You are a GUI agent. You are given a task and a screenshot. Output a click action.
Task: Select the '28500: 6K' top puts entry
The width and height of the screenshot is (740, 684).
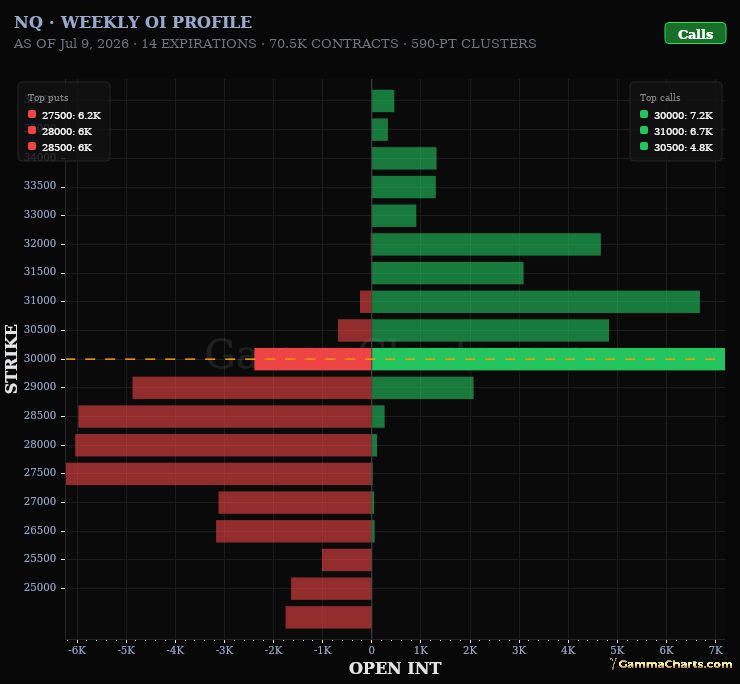60,147
